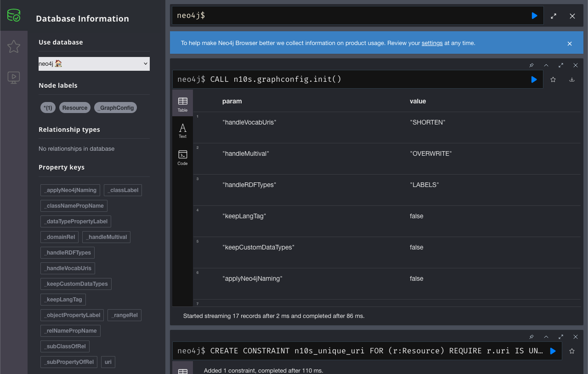This screenshot has height=374, width=588.
Task: Open the settings link in banner
Action: tap(432, 43)
